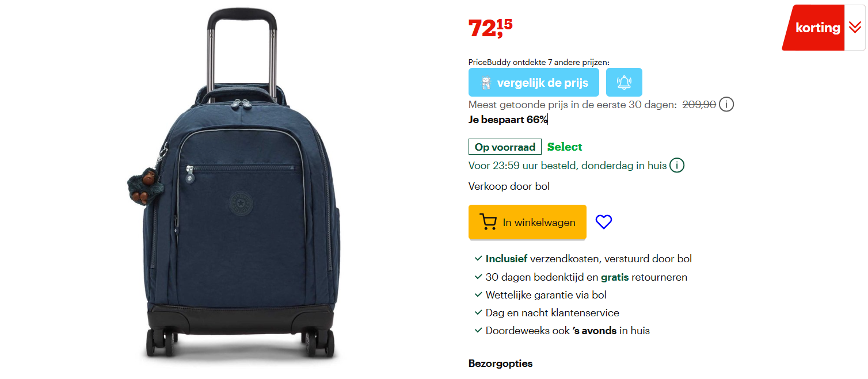This screenshot has height=379, width=868.
Task: Add the backpack to your wishlist heart
Action: [x=603, y=221]
